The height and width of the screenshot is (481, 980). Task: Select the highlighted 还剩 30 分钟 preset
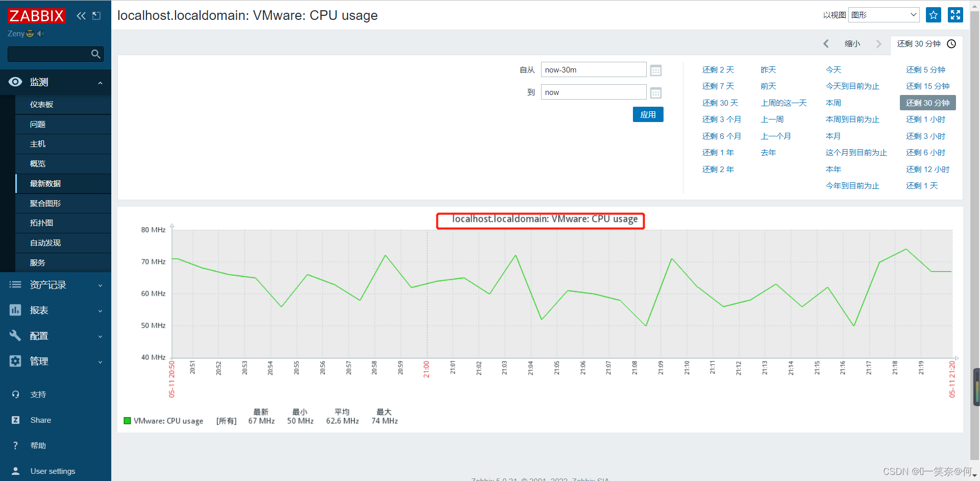click(x=927, y=103)
